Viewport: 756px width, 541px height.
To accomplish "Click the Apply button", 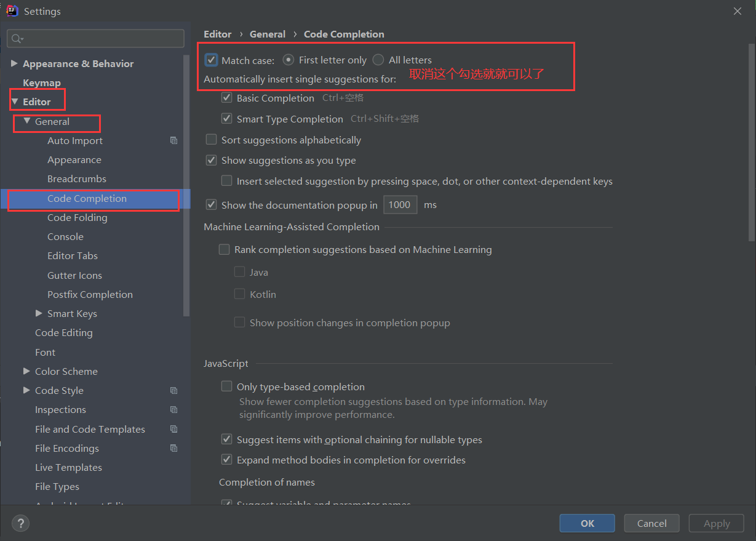I will [717, 523].
